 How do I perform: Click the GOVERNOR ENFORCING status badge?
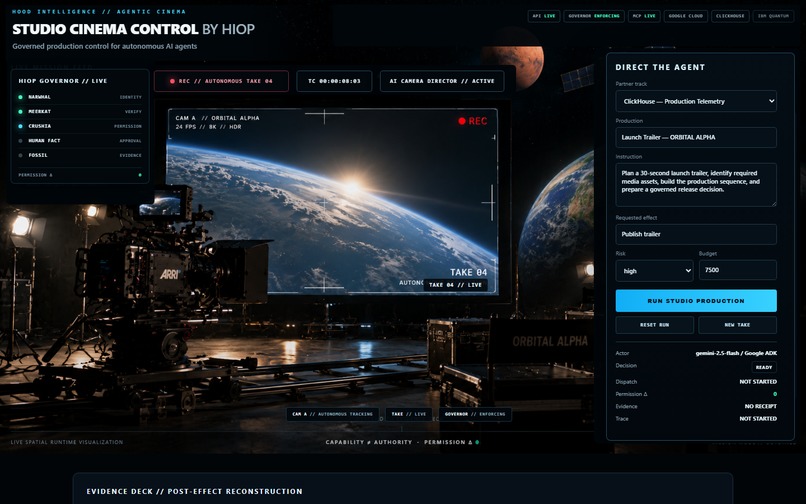pos(594,16)
